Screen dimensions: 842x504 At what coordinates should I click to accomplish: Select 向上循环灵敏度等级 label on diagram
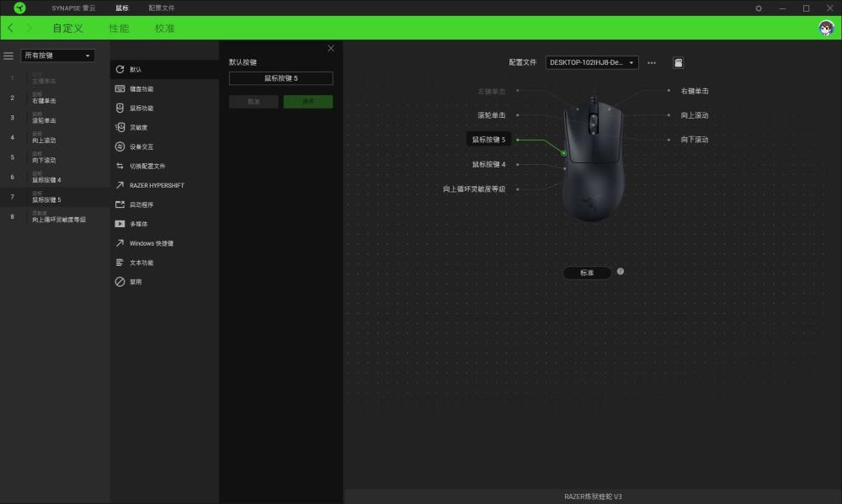tap(474, 189)
